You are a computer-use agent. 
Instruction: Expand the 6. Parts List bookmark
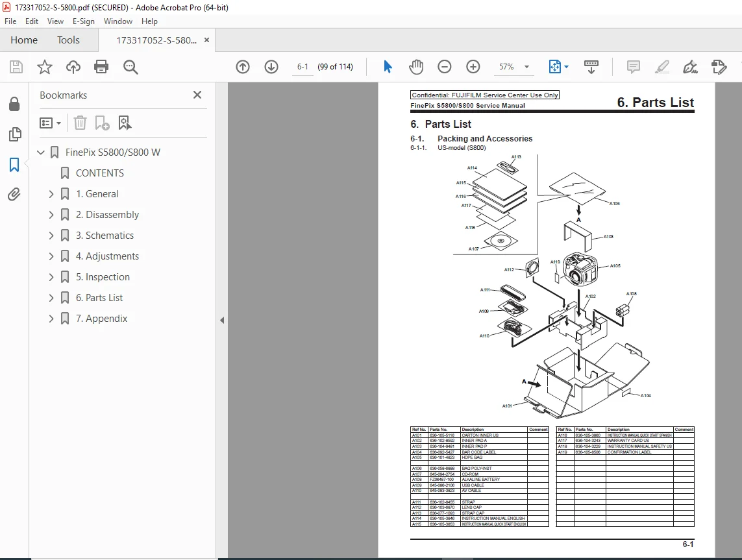click(x=51, y=297)
